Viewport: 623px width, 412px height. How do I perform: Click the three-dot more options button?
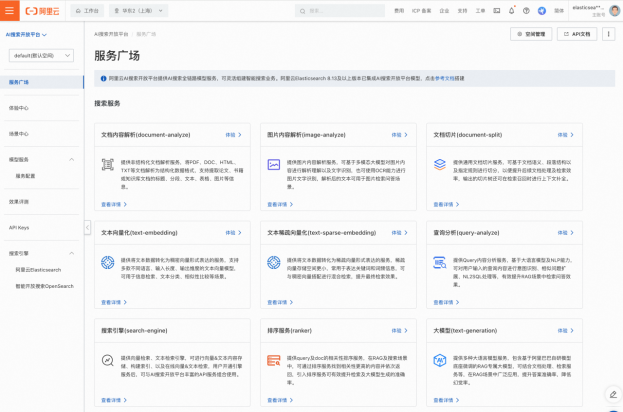point(608,34)
